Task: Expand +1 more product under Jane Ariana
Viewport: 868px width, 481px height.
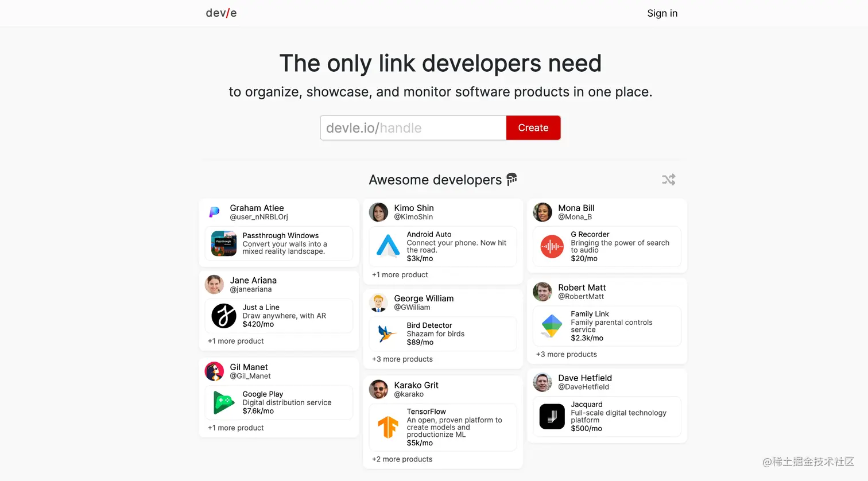Action: pyautogui.click(x=236, y=341)
